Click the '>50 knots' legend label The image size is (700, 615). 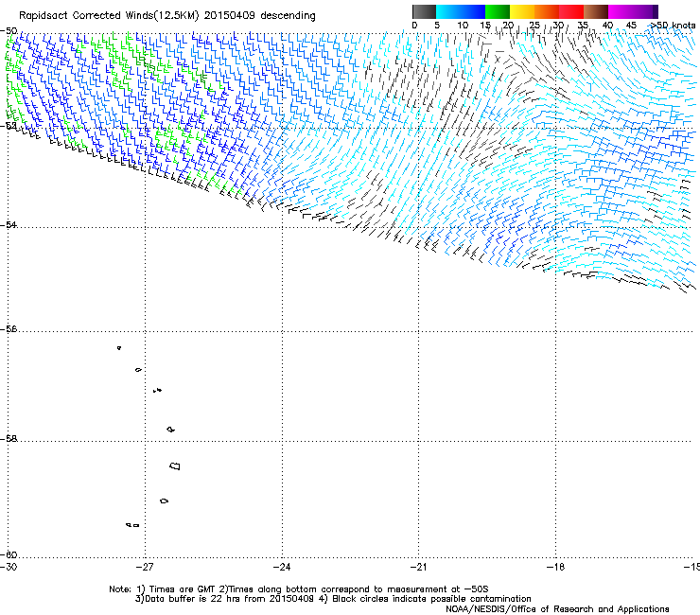(674, 26)
